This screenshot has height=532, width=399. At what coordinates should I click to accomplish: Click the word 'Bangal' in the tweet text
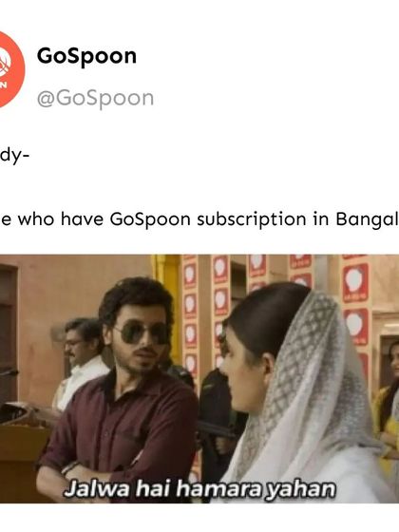[x=367, y=219]
